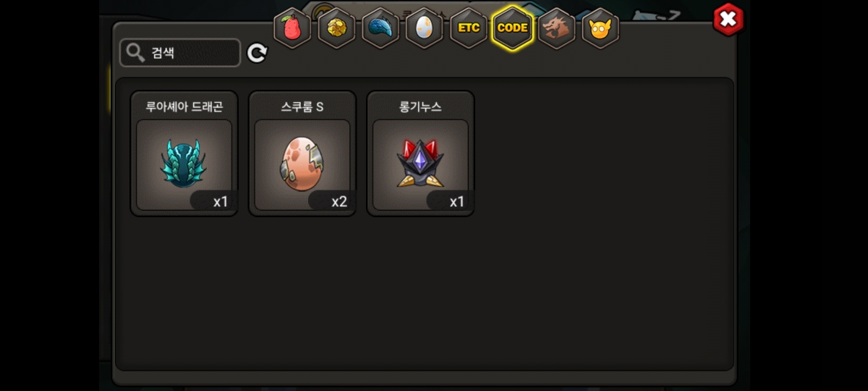The height and width of the screenshot is (391, 868).
Task: Select the 스쿠룸 S egg item
Action: [302, 154]
